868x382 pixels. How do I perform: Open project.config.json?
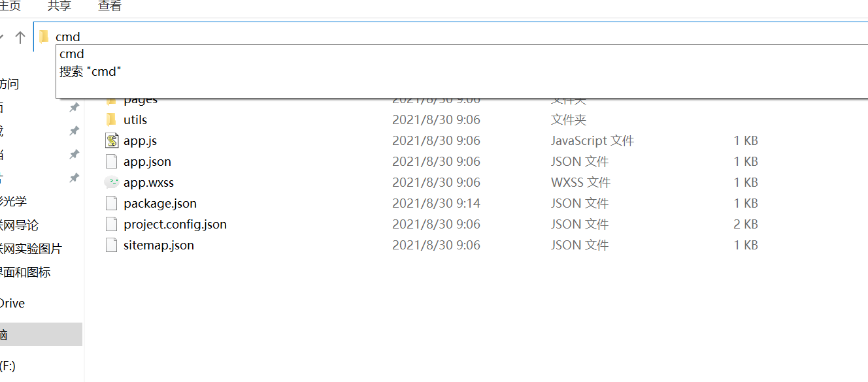(x=175, y=224)
